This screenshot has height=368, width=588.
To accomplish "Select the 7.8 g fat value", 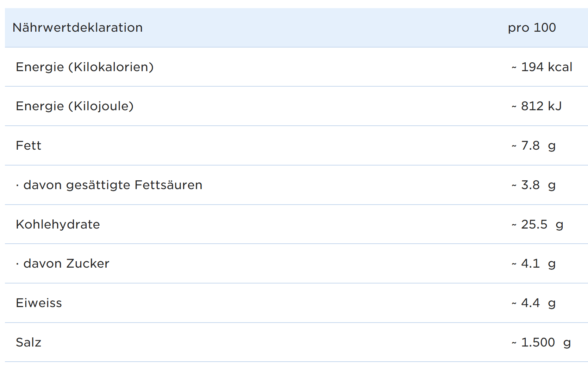I will tap(538, 145).
